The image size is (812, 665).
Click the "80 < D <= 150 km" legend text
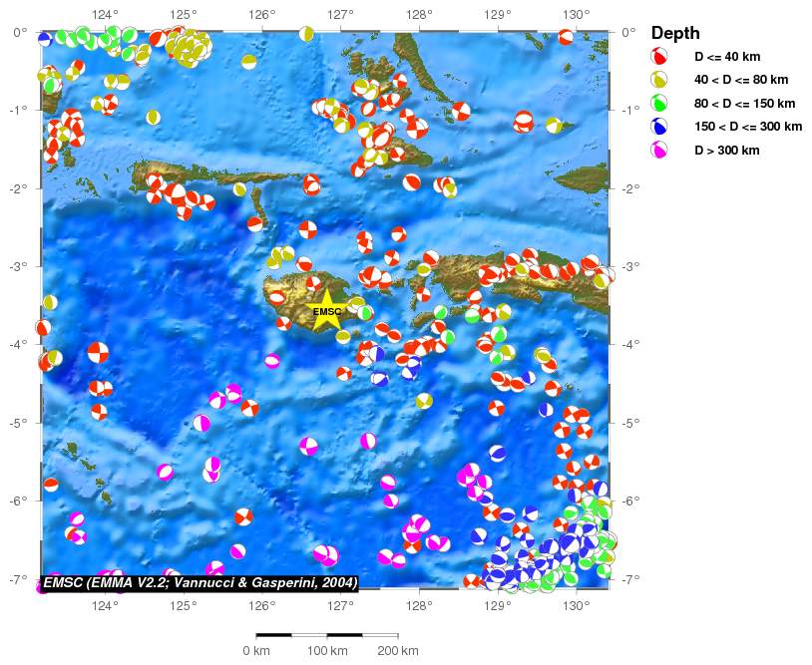(x=744, y=104)
